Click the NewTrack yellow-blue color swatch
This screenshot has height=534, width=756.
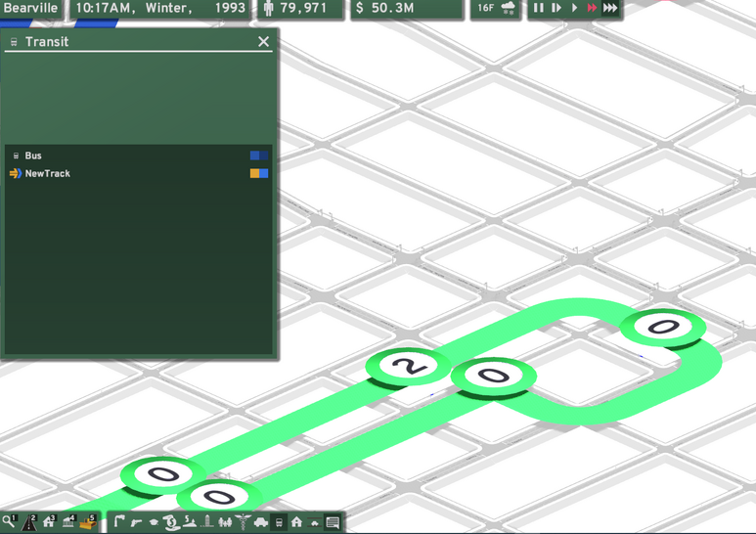pyautogui.click(x=259, y=173)
